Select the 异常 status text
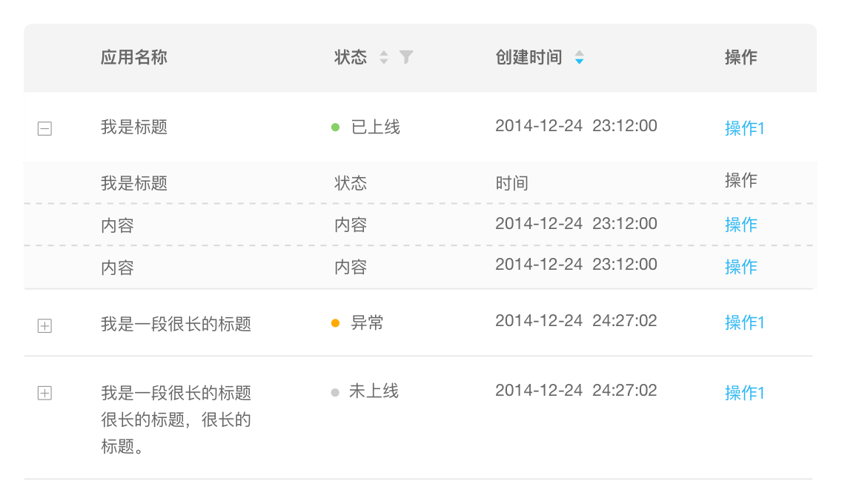 [x=367, y=323]
